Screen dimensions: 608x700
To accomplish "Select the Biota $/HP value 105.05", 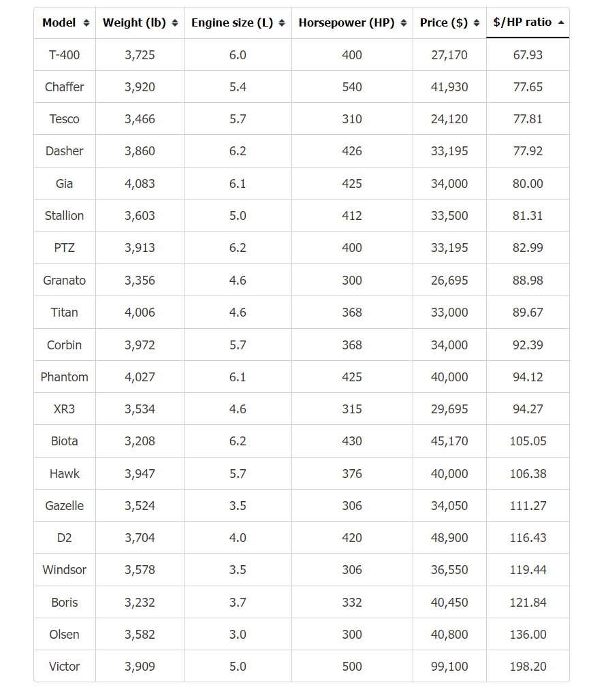I will tap(528, 441).
